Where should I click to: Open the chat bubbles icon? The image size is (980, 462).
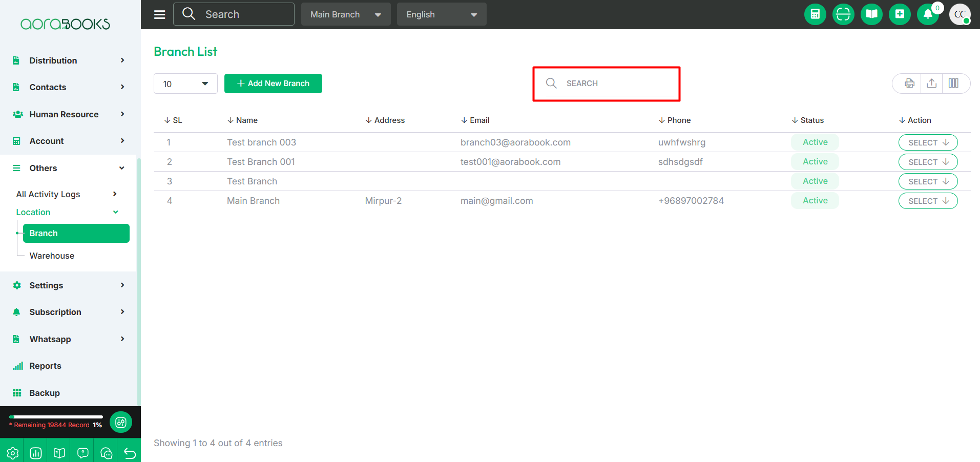(x=107, y=453)
